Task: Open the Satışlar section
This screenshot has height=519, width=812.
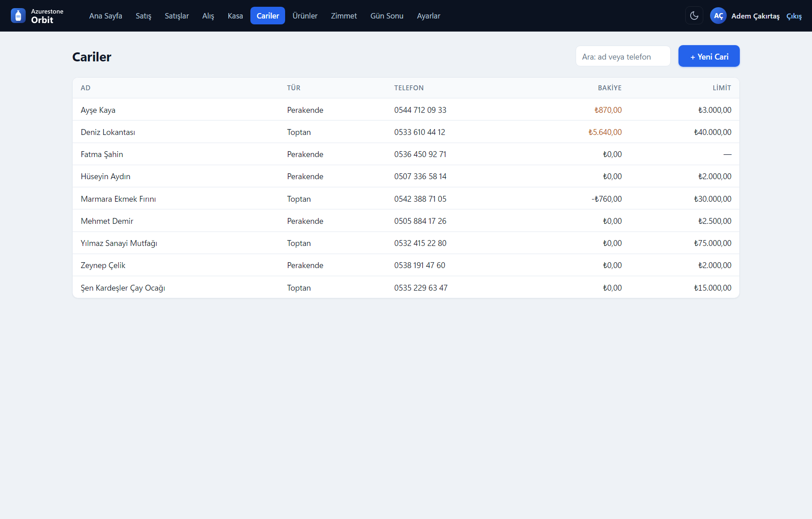Action: coord(177,16)
